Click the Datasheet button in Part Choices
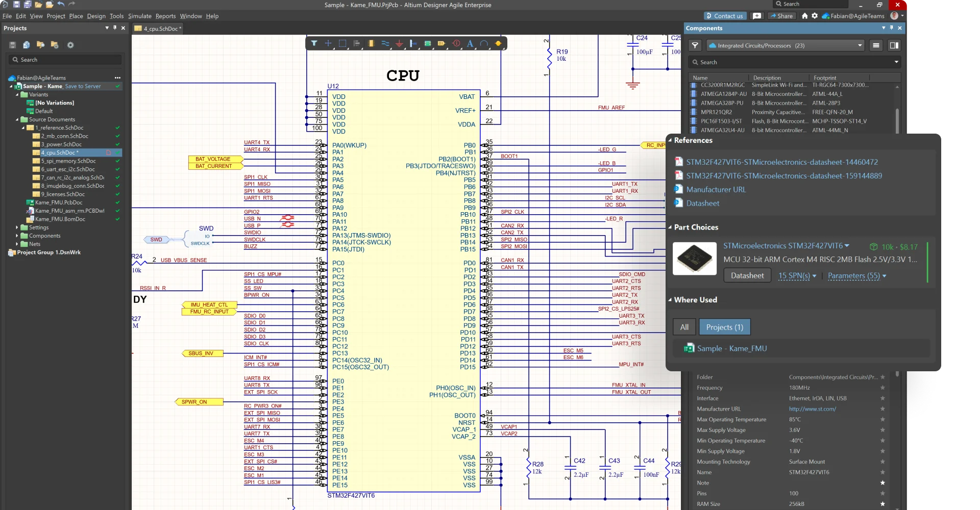 [747, 275]
